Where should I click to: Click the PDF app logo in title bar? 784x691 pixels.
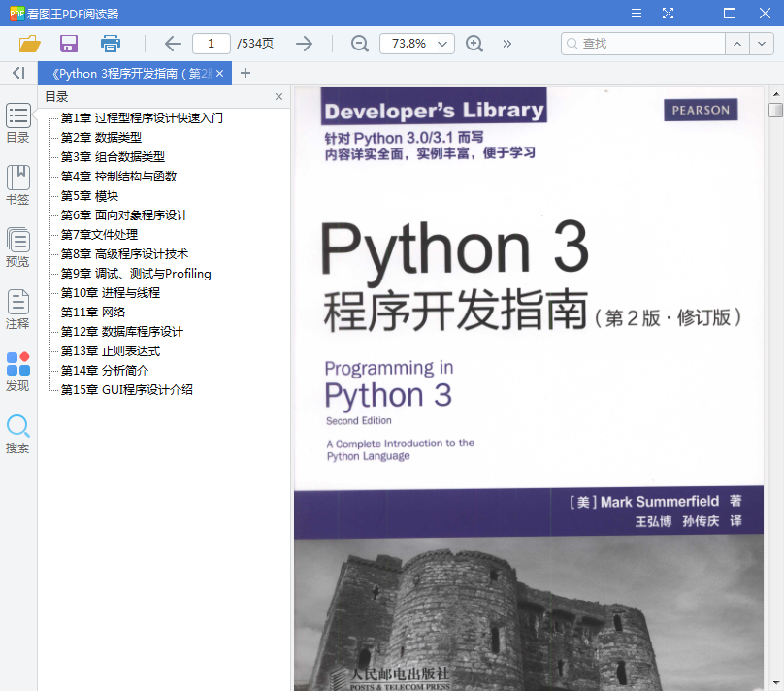coord(17,14)
